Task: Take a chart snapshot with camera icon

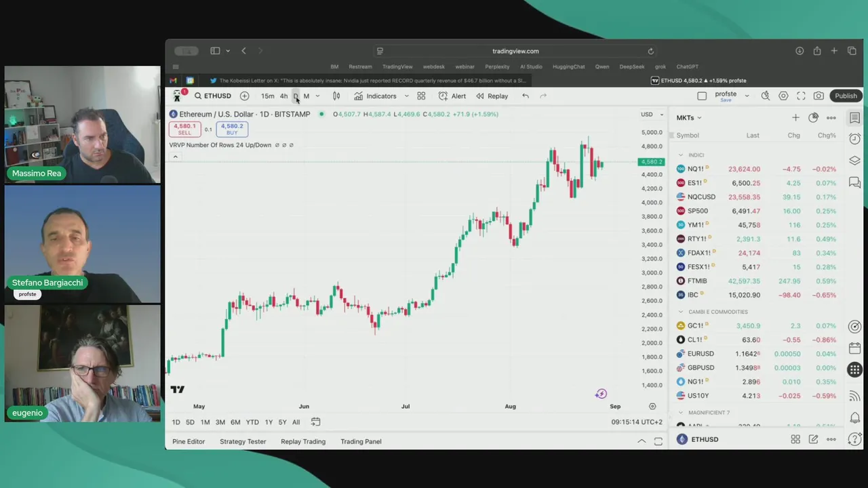Action: 818,96
